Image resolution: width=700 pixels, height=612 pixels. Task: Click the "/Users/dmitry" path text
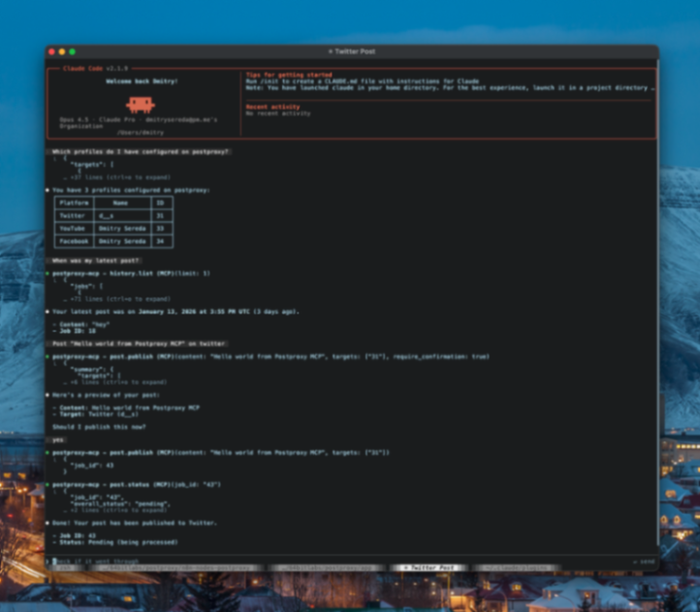click(x=141, y=133)
